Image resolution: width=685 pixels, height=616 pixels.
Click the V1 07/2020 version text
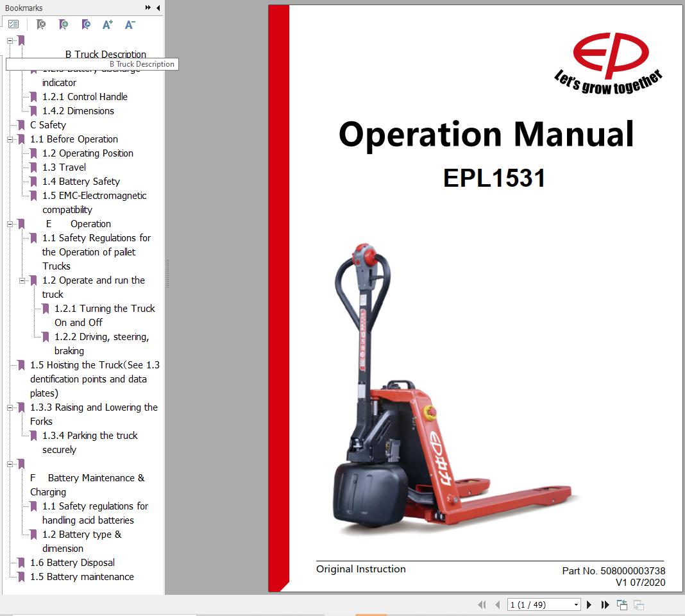641,583
